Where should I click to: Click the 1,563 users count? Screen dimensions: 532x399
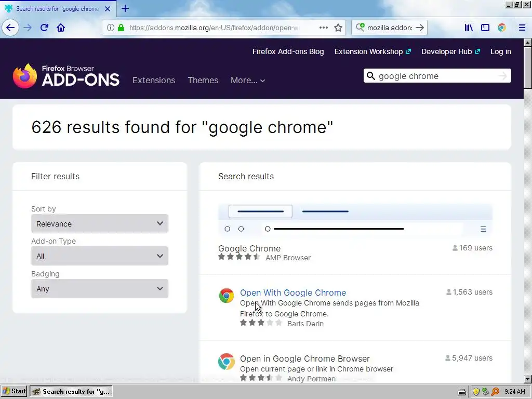tap(469, 292)
